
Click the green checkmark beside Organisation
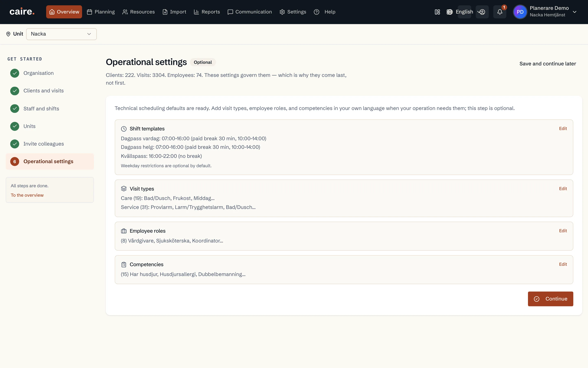tap(14, 73)
